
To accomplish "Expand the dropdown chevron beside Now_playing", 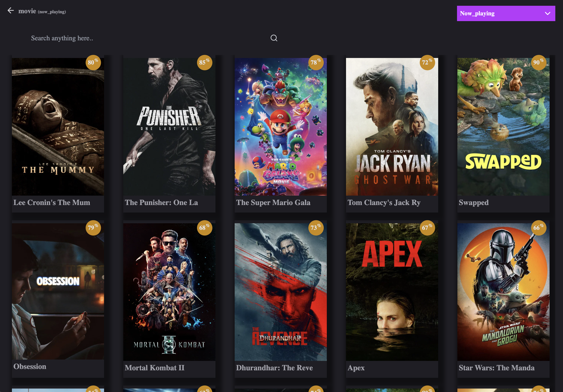I will click(548, 13).
